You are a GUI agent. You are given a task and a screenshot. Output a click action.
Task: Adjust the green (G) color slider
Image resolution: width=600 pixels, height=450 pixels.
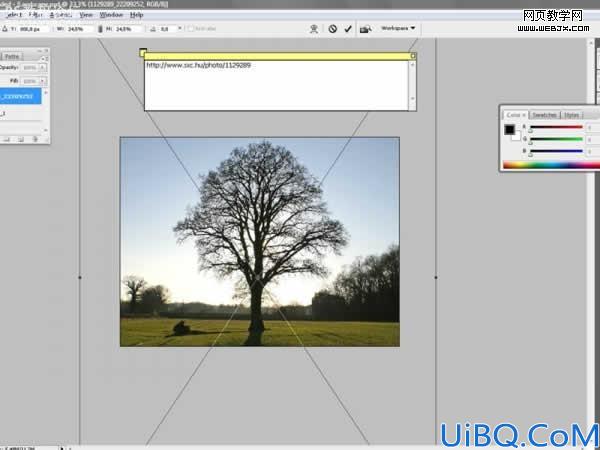tap(556, 139)
